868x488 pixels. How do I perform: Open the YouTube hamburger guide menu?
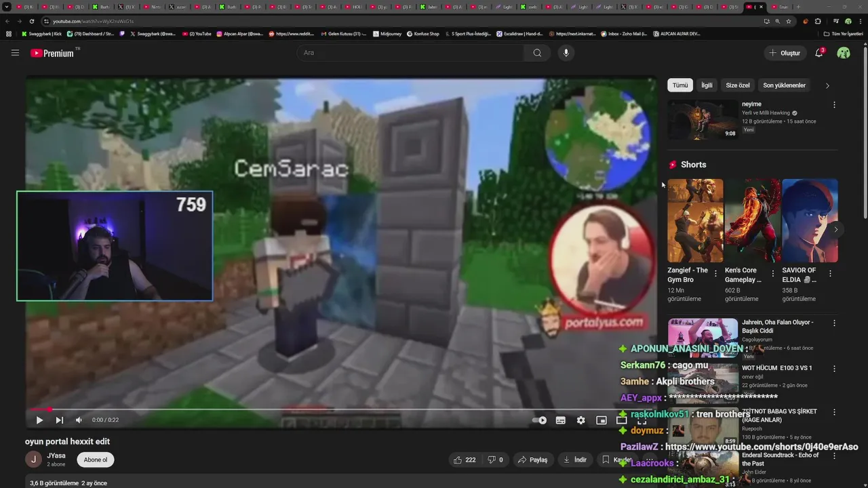pos(15,53)
